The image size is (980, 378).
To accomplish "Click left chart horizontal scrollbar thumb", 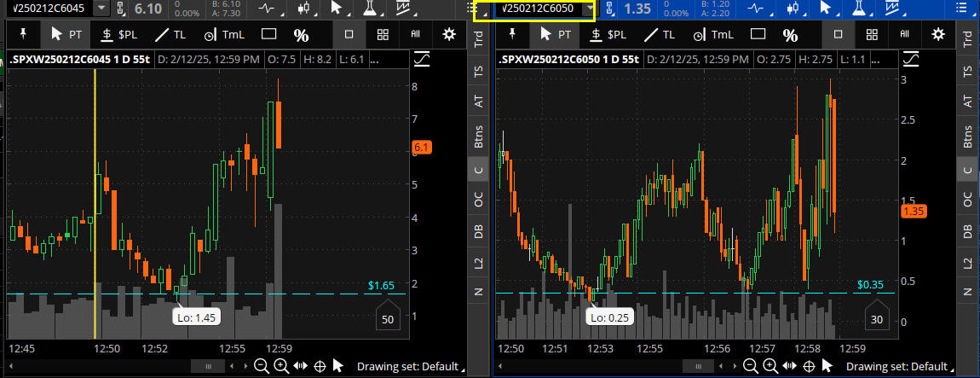I will click(209, 366).
